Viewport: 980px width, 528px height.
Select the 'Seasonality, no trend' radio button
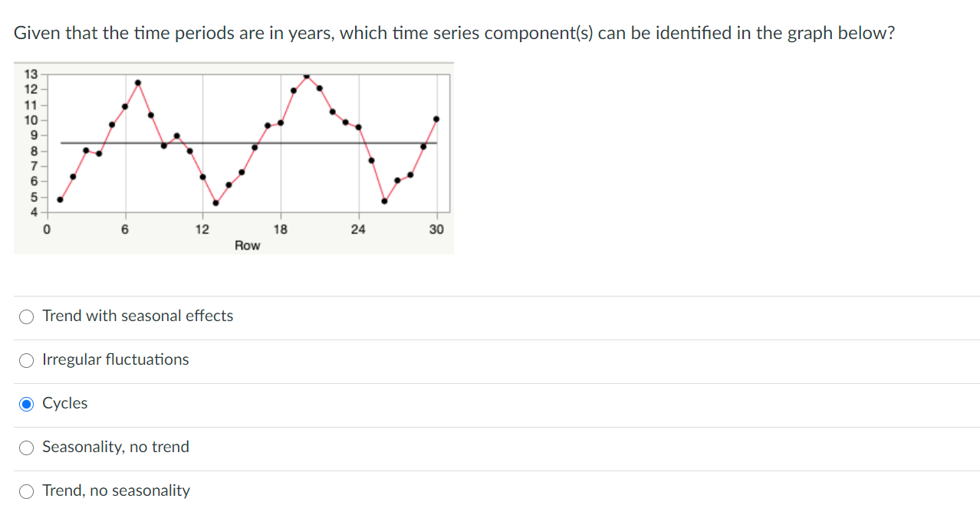pyautogui.click(x=26, y=447)
